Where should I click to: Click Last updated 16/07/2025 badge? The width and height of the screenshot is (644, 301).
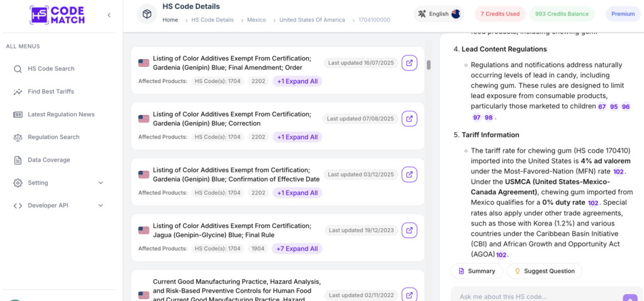[360, 63]
